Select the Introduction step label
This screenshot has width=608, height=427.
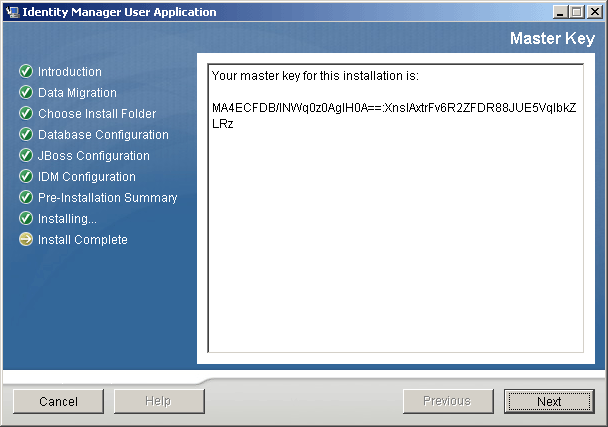70,72
